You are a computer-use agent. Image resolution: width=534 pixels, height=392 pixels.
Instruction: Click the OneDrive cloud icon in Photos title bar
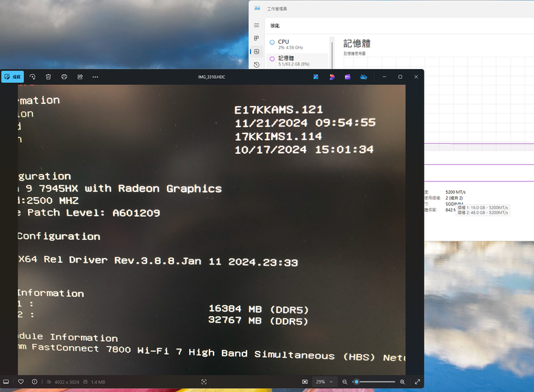[x=364, y=77]
